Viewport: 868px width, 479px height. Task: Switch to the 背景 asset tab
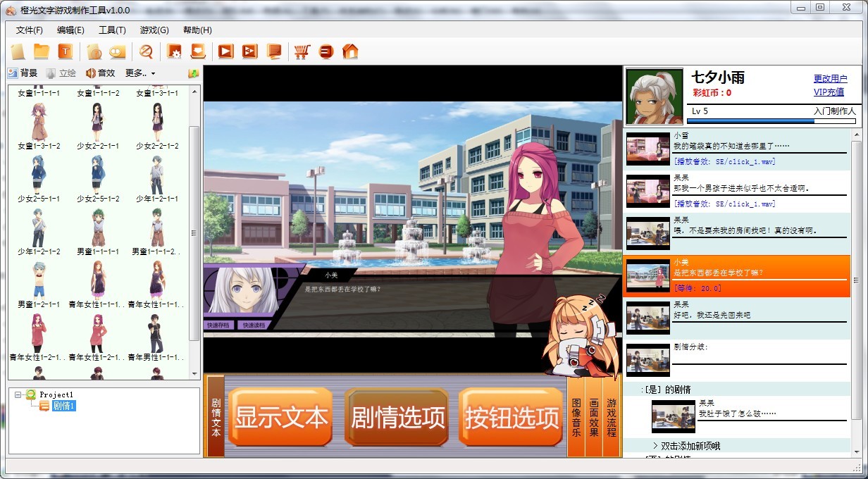(x=23, y=73)
